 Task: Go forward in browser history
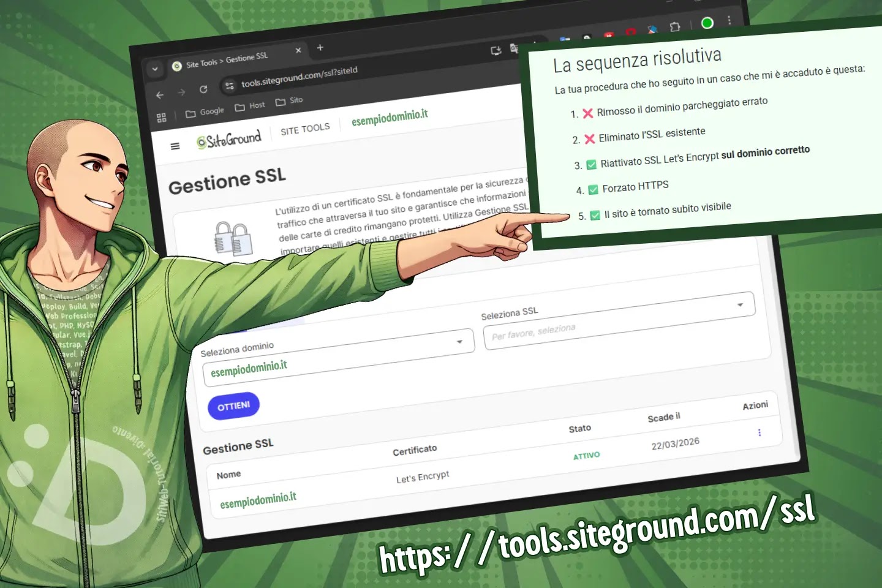pyautogui.click(x=181, y=92)
